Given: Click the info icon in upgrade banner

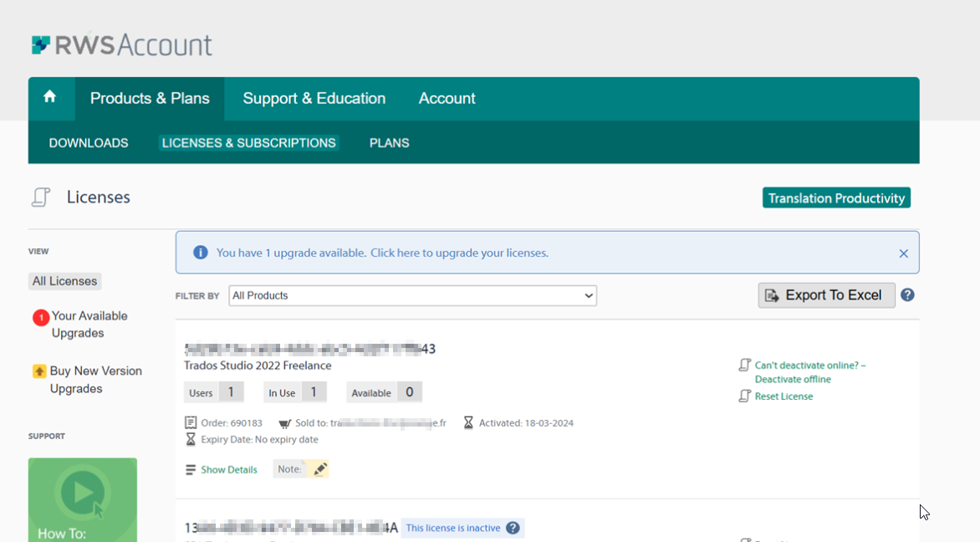Looking at the screenshot, I should [x=200, y=253].
